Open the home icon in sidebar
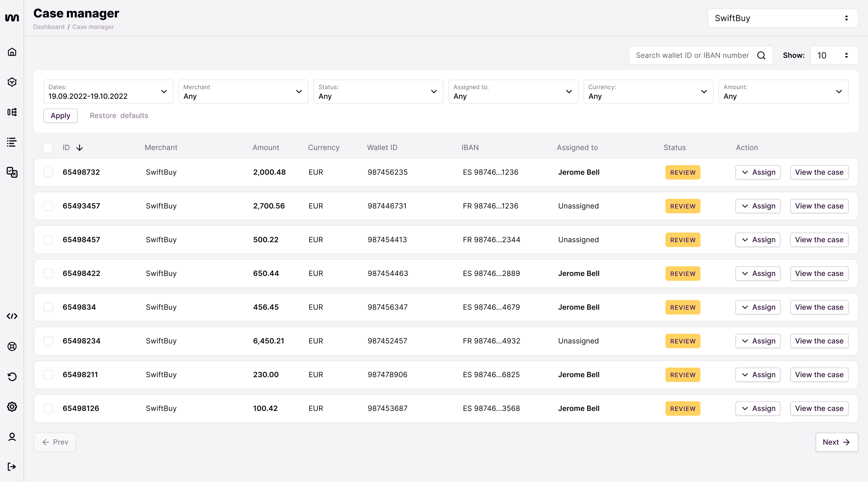Viewport: 868px width, 482px height. pos(12,52)
